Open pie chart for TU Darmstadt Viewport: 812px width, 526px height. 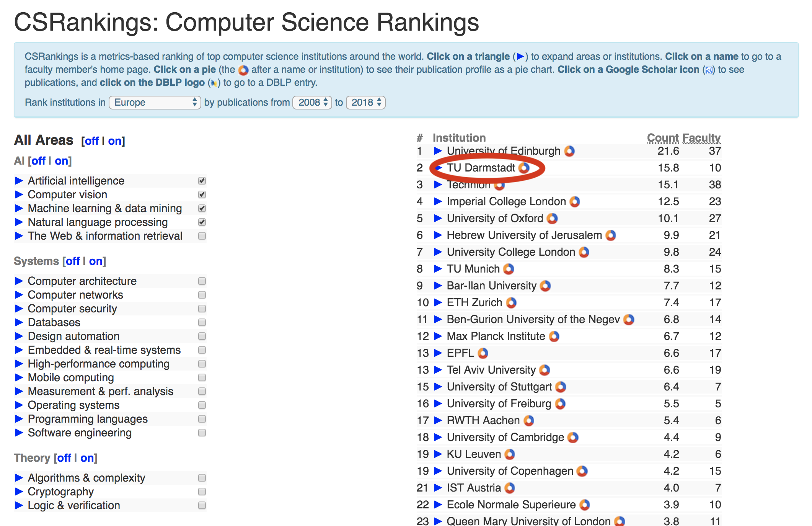click(x=524, y=168)
